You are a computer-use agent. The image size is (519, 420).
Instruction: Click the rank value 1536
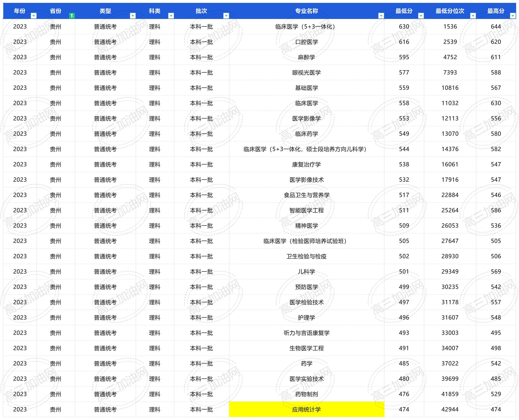click(x=450, y=27)
